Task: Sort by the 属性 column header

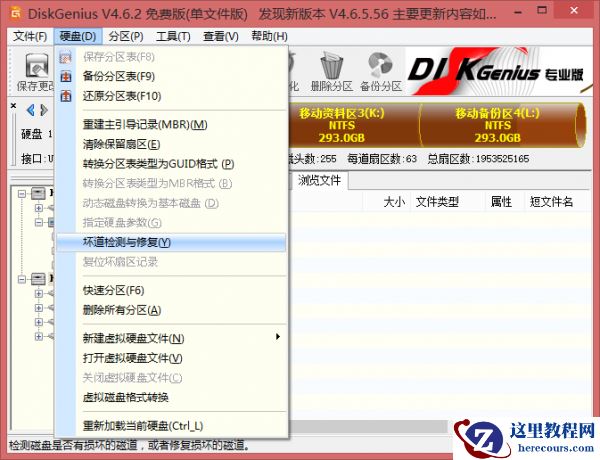Action: point(503,202)
